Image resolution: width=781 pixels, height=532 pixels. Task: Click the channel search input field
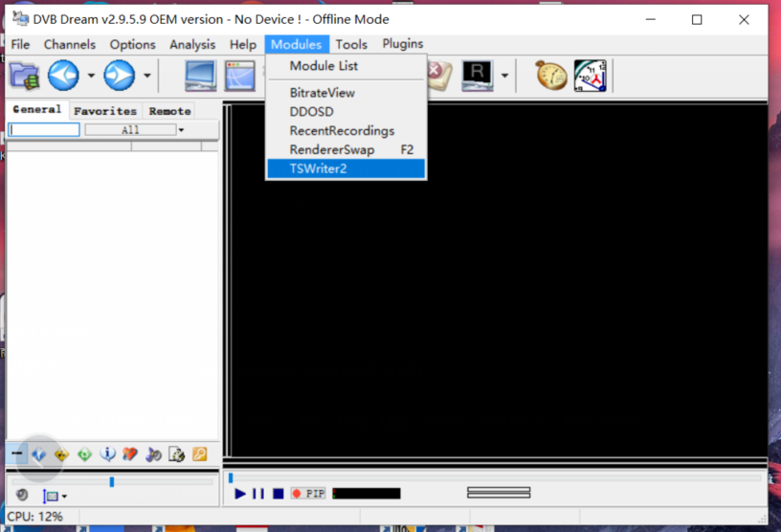tap(44, 130)
